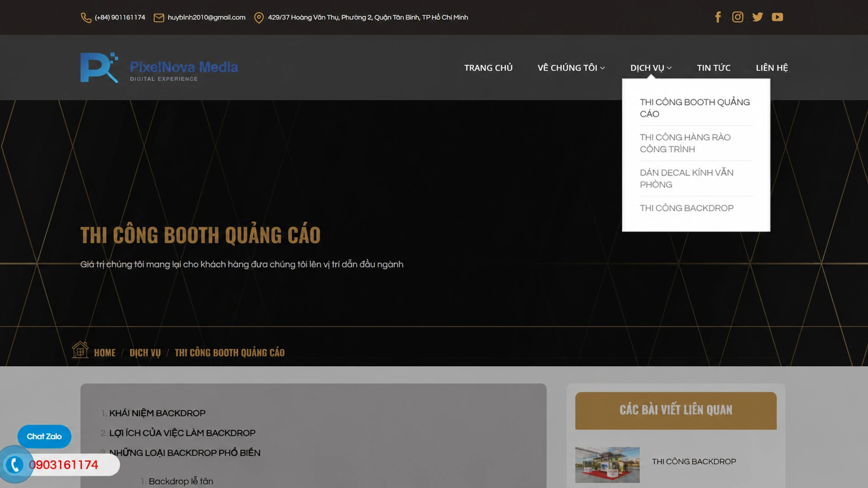Screen dimensions: 868x488
Task: Click the phone number (+84) 901161174
Action: (x=120, y=18)
